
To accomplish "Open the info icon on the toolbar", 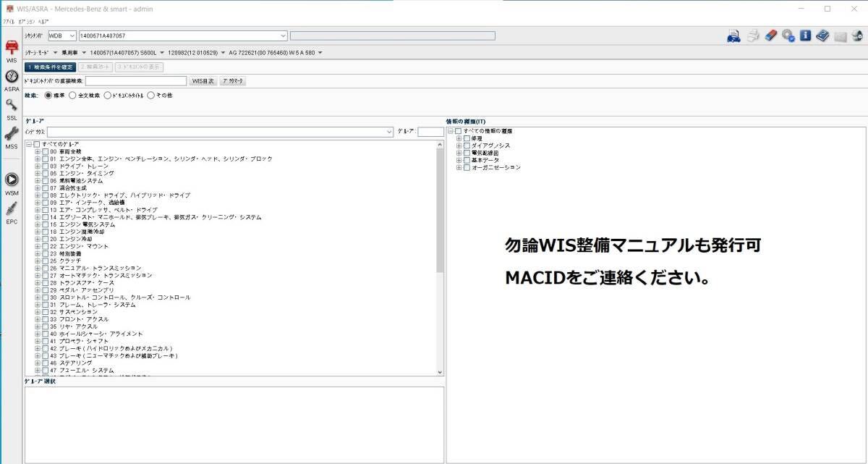I will (x=804, y=35).
